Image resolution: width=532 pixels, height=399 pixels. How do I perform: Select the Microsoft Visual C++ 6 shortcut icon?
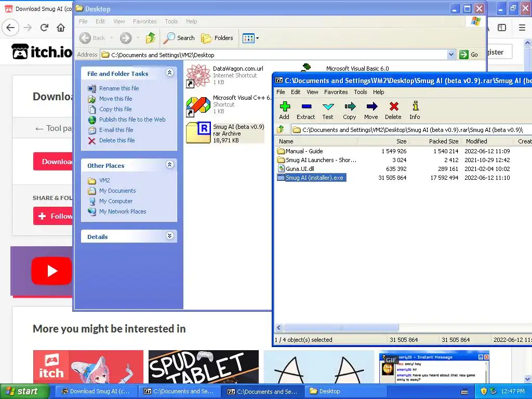(x=198, y=105)
